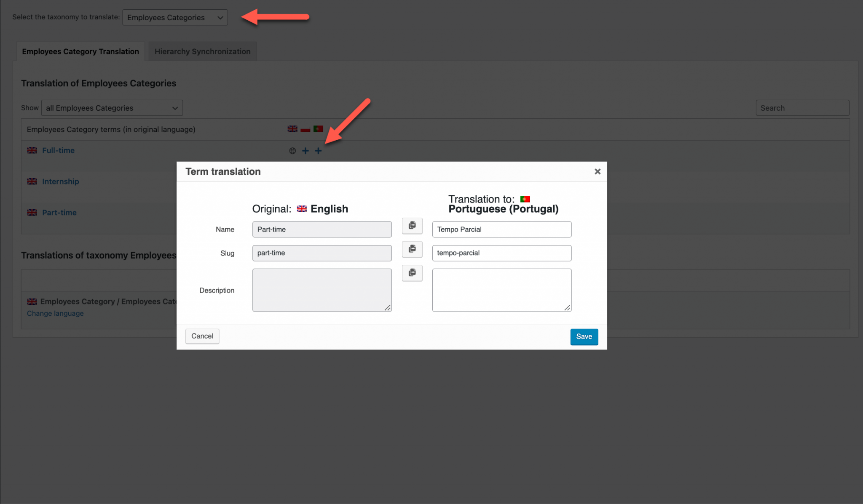Grab original Description resize handle
The width and height of the screenshot is (863, 504).
[388, 308]
